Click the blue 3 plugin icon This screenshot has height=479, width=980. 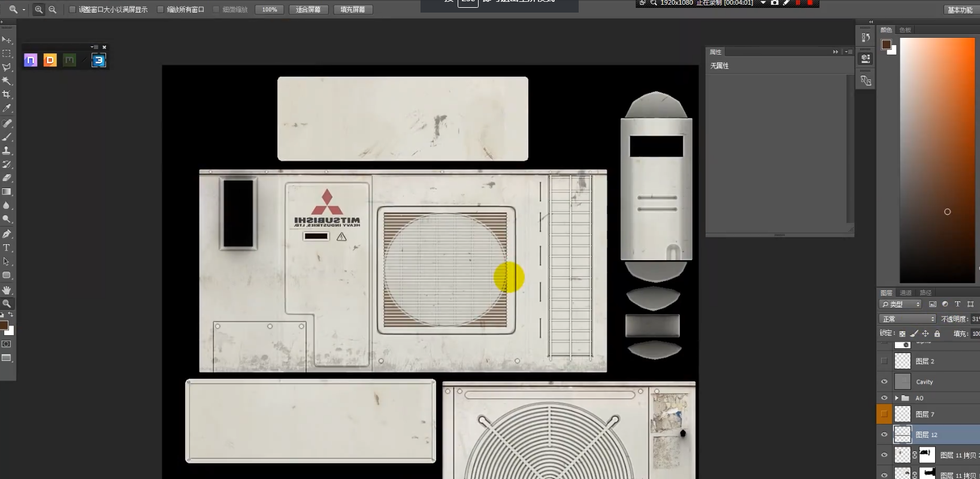click(x=99, y=60)
